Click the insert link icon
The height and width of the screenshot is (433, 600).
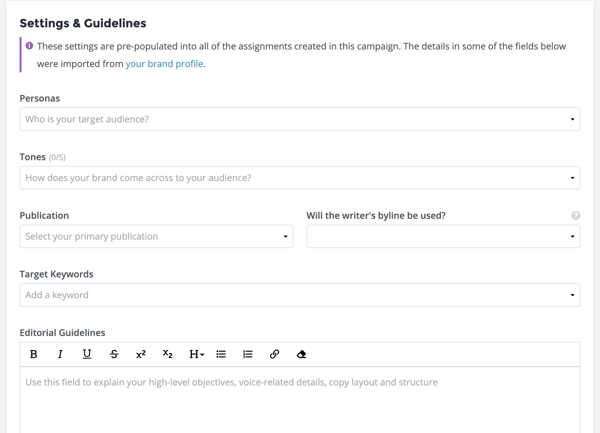(x=274, y=354)
